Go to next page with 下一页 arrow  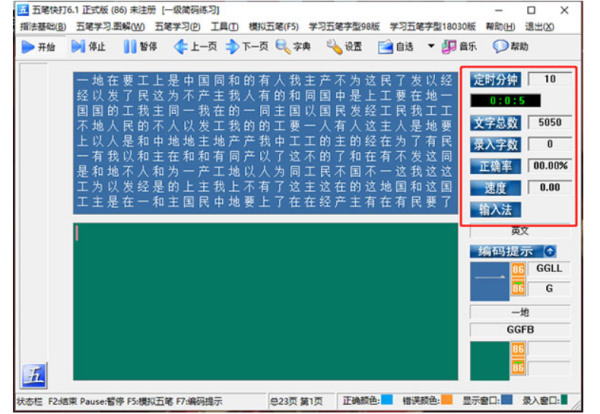pyautogui.click(x=232, y=47)
